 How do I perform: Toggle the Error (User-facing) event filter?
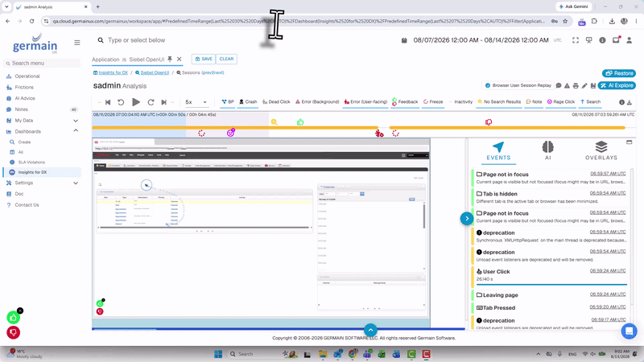tap(365, 102)
